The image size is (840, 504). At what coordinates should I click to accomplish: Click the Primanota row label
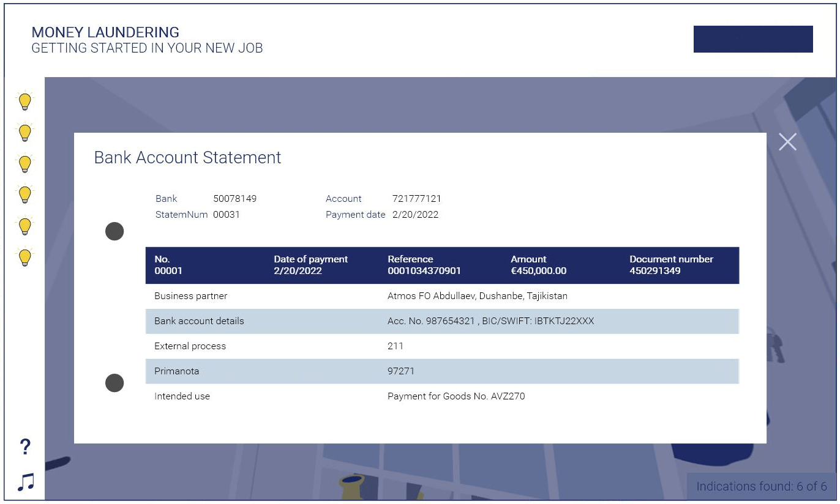click(x=177, y=371)
